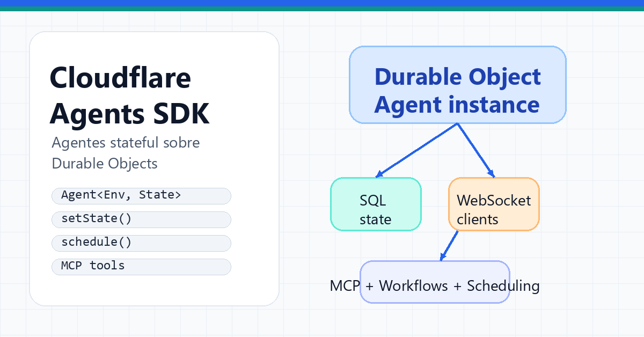Click the "Cloudflare Agents SDK" title

129,96
